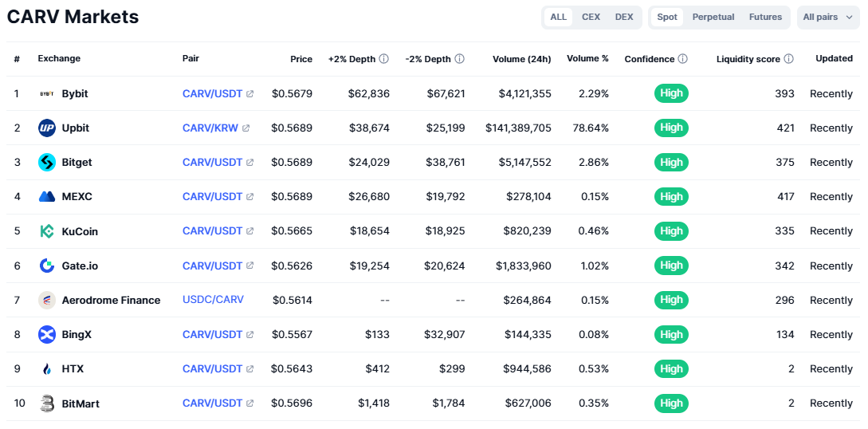Sort table by Updated column
The image size is (868, 429).
834,58
